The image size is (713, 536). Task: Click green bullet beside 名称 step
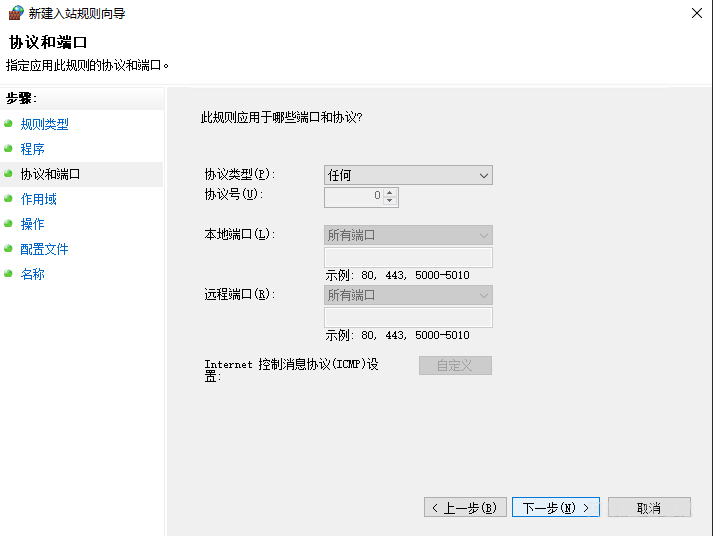[9, 274]
